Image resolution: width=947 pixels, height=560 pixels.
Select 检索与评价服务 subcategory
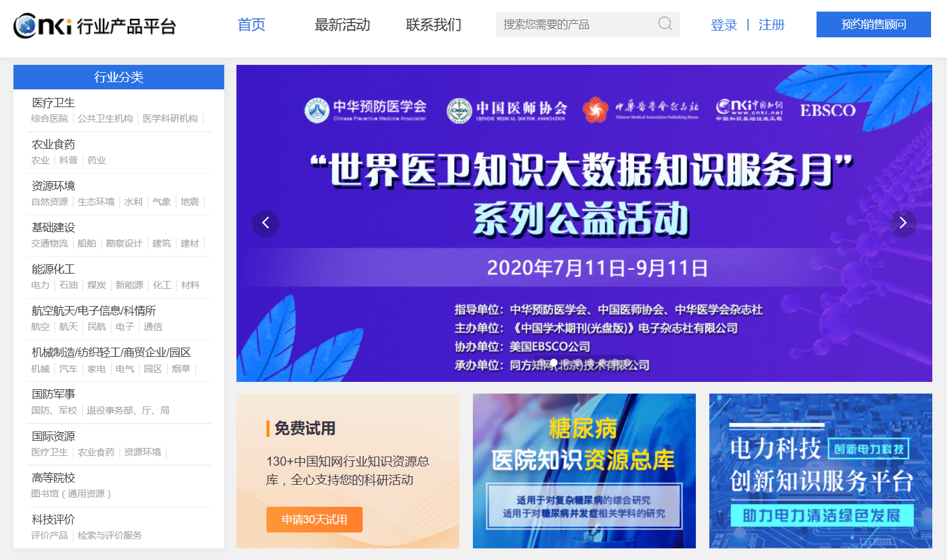click(110, 536)
